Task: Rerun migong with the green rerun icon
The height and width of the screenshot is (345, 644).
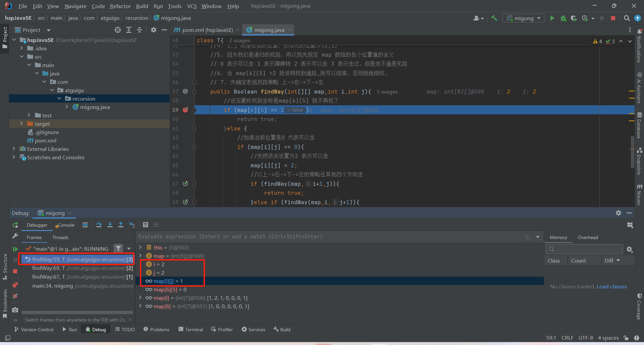Action: click(x=15, y=225)
